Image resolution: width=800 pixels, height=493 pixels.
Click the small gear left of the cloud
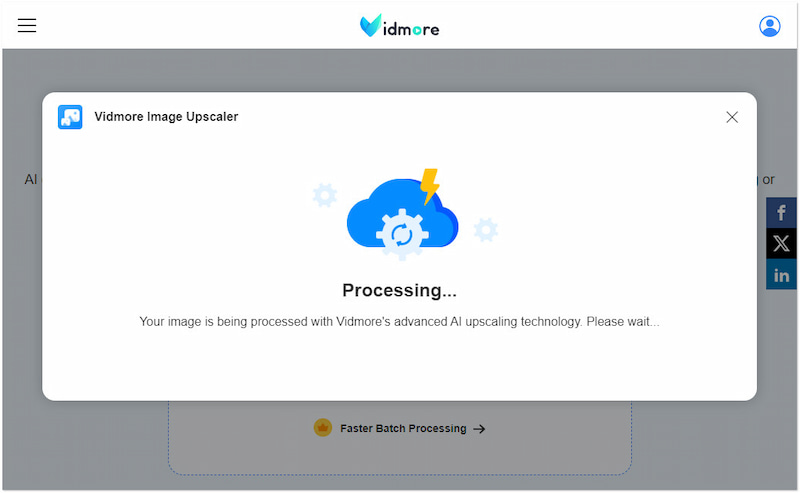pos(324,195)
